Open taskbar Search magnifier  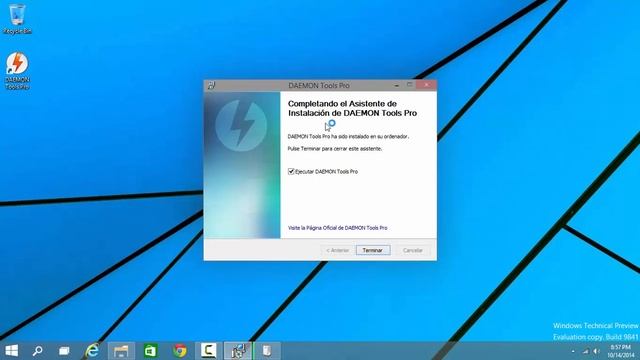pyautogui.click(x=38, y=351)
